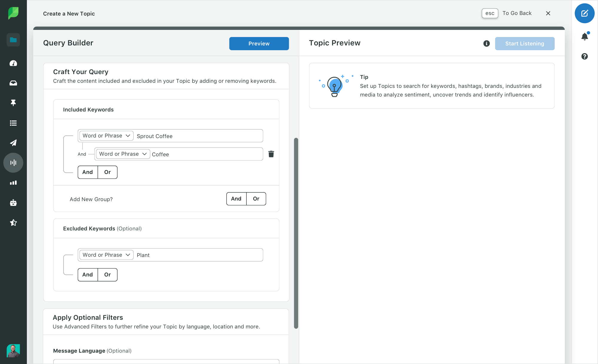Click Start Listening to activate the topic
The height and width of the screenshot is (364, 598).
524,43
